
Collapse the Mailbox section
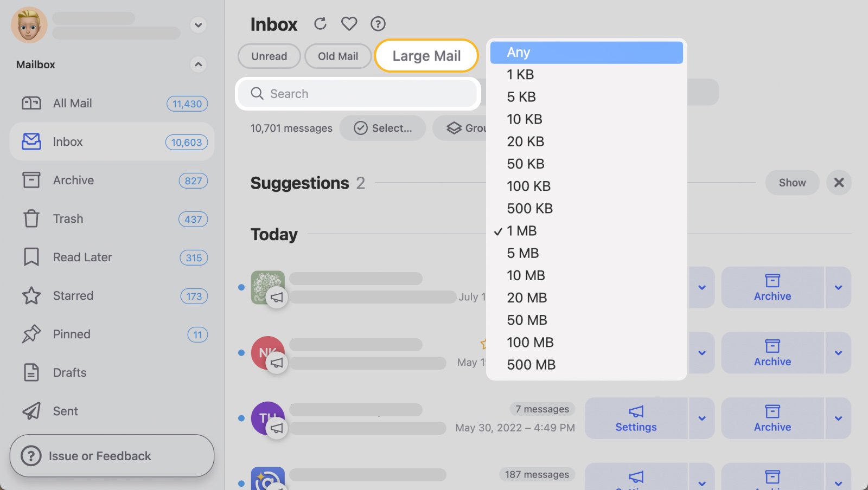pyautogui.click(x=199, y=65)
